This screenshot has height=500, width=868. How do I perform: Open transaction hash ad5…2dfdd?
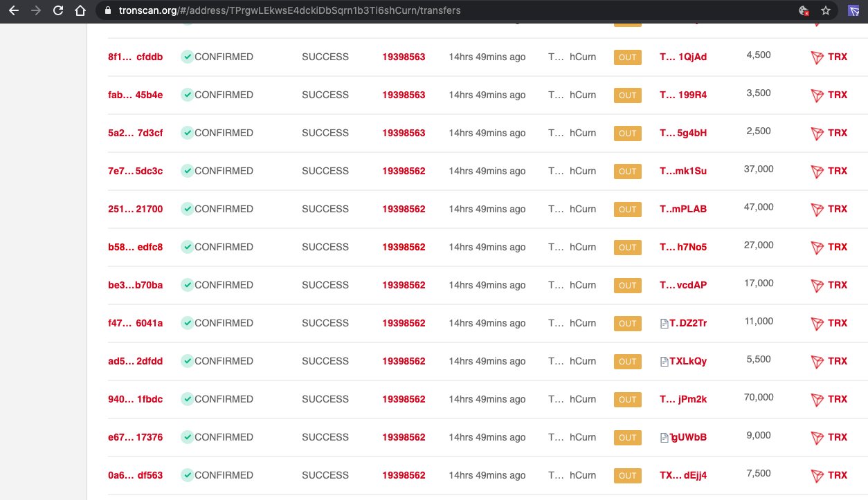click(x=136, y=361)
